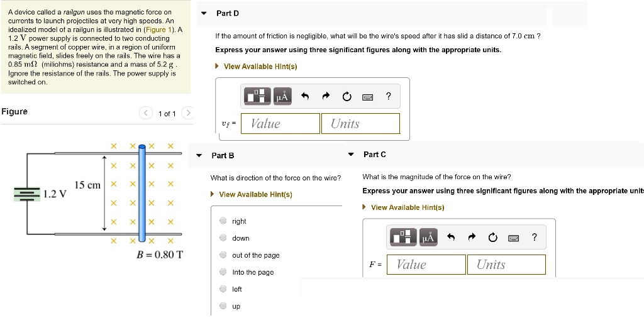Open help question mark in Part C

[534, 237]
